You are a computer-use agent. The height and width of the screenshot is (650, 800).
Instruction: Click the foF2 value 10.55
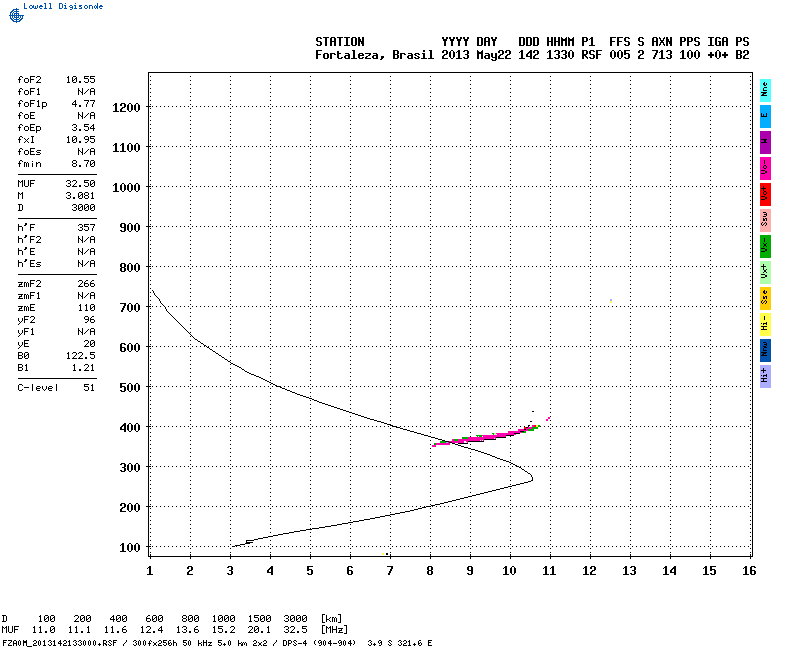[80, 80]
